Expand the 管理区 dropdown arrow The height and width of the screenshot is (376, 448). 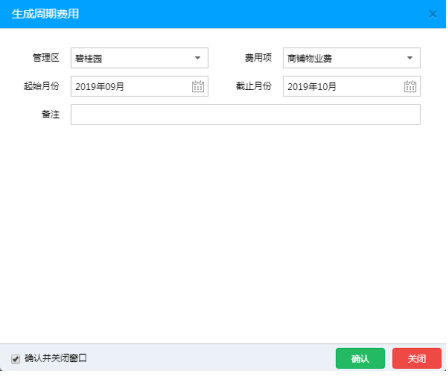pos(198,58)
